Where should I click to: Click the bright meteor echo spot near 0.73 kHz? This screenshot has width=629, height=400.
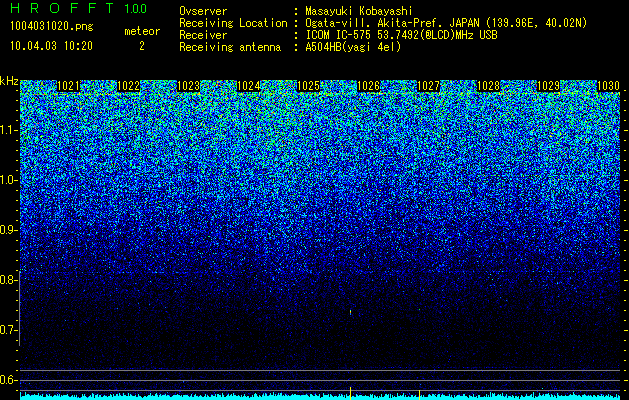coord(351,312)
